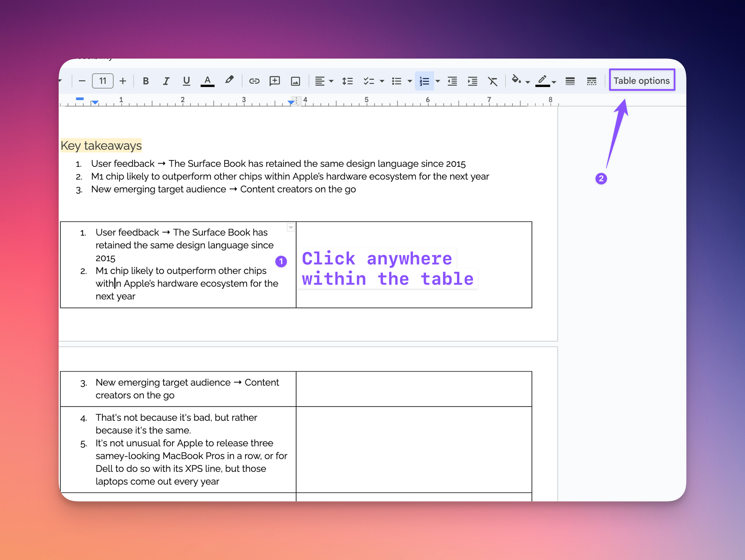Click the line and paragraph spacing icon
Viewport: 745px width, 560px height.
pos(347,81)
